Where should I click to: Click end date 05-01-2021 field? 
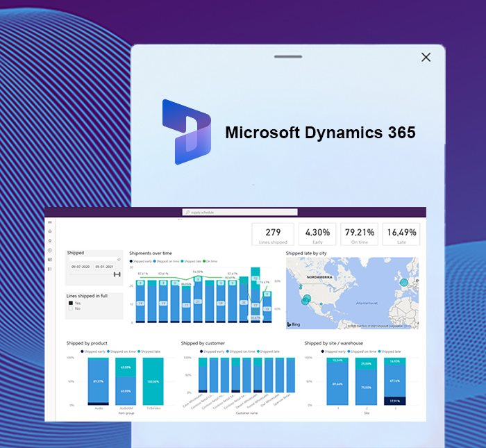click(x=104, y=267)
